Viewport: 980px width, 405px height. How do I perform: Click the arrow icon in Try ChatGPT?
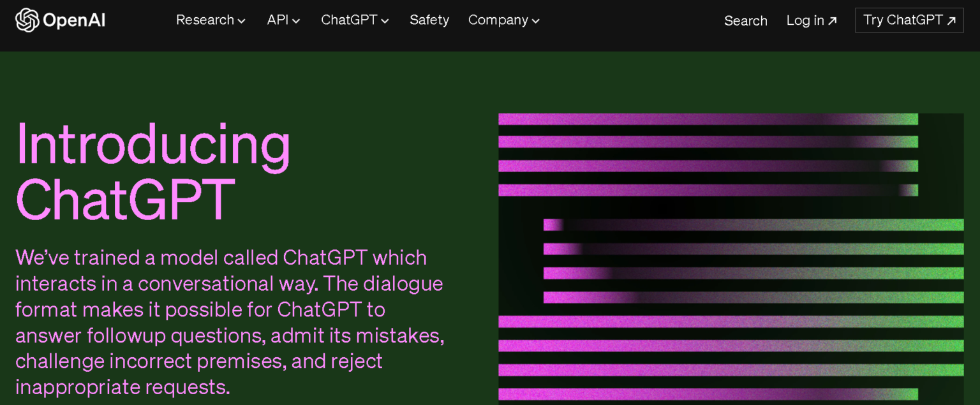[951, 21]
